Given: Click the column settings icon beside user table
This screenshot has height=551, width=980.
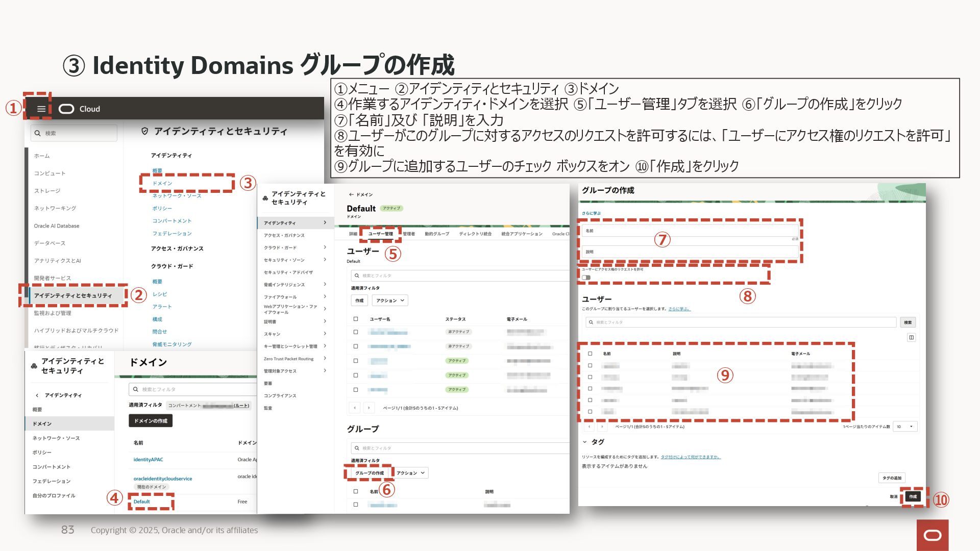Looking at the screenshot, I should tap(911, 337).
